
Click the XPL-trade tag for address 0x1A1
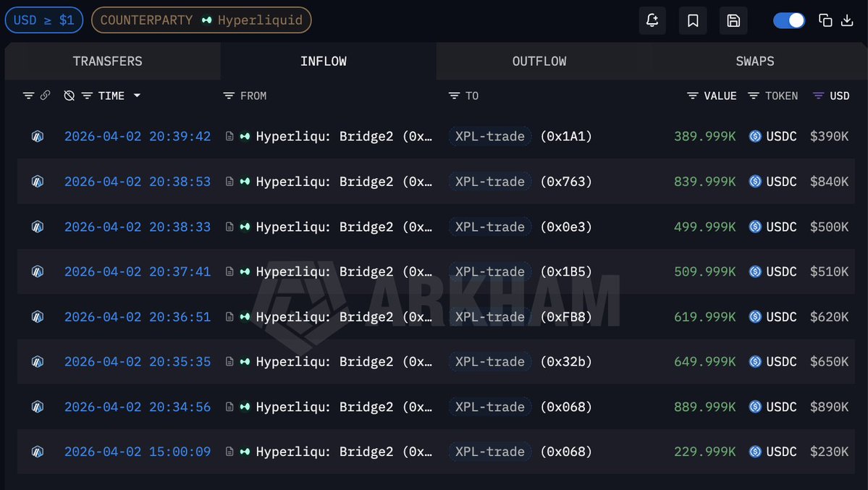click(490, 136)
